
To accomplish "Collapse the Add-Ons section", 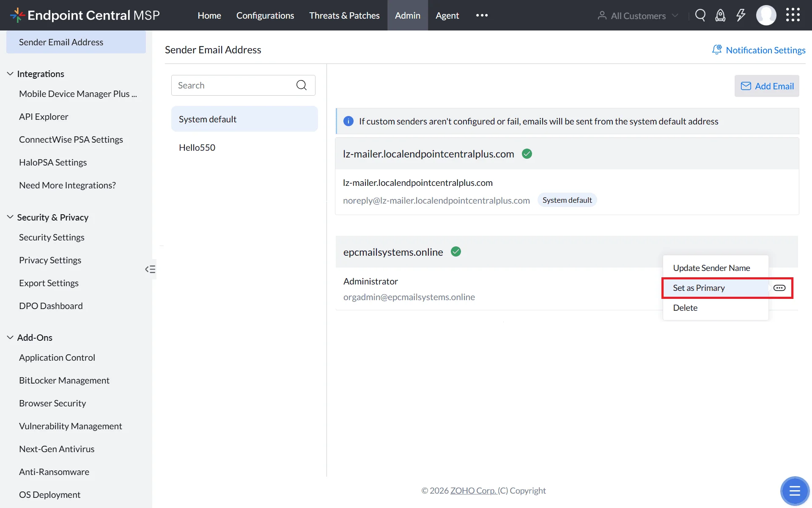I will pos(10,337).
